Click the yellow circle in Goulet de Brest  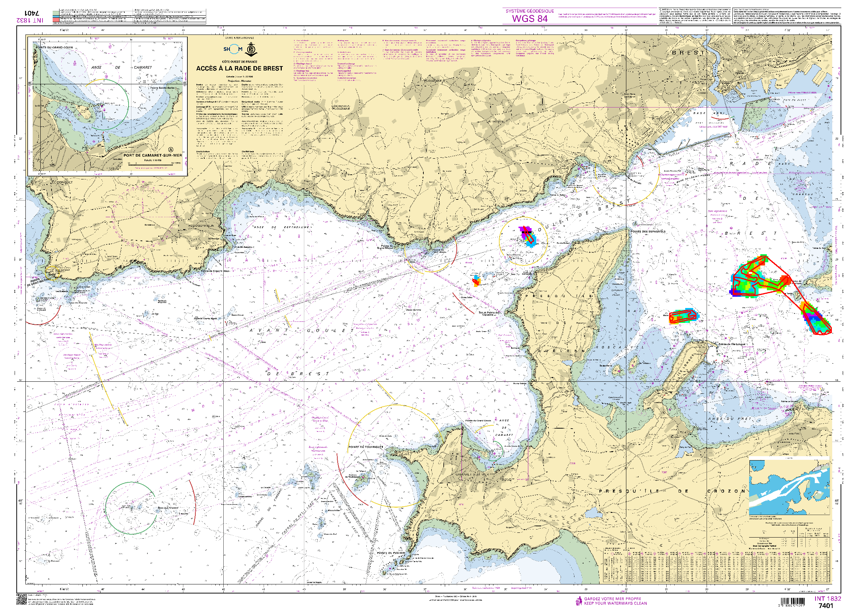click(x=523, y=241)
